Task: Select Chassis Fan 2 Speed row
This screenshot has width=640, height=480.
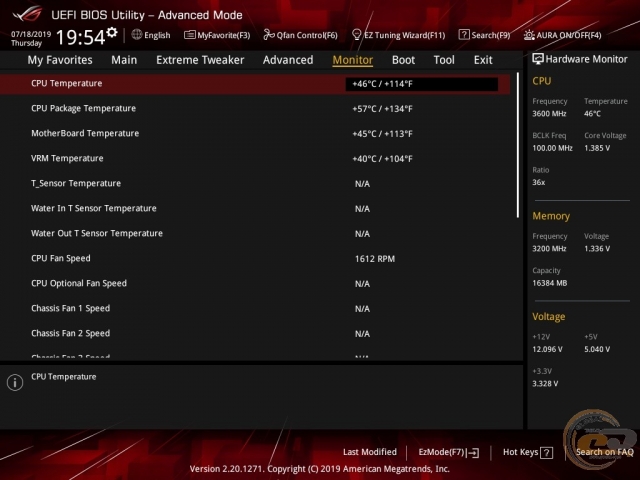Action: [x=255, y=333]
